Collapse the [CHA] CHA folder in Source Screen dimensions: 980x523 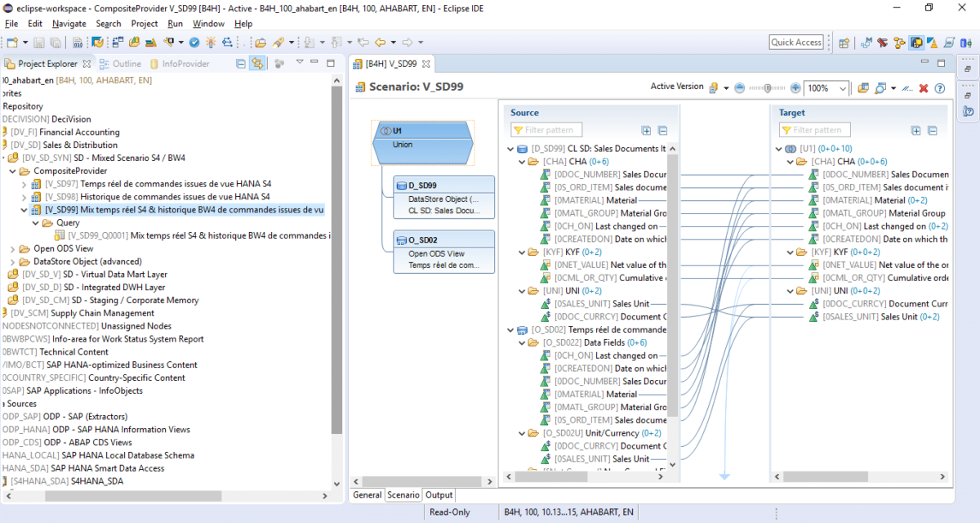(x=522, y=161)
